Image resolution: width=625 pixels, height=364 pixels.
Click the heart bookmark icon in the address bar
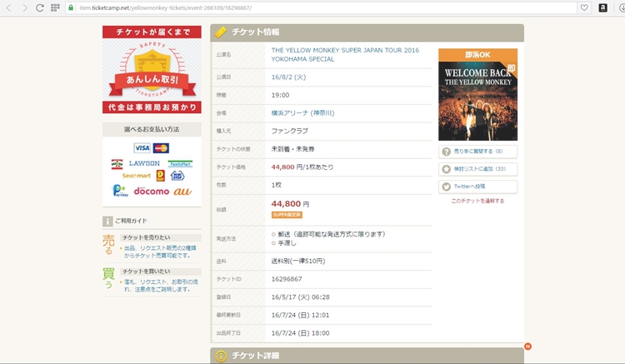coord(584,7)
